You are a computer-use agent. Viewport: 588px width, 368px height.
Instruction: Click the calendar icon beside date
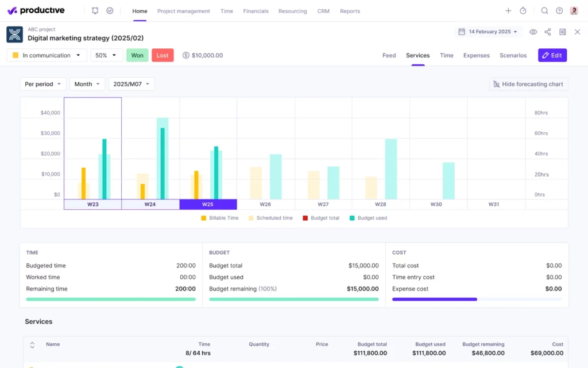[462, 32]
